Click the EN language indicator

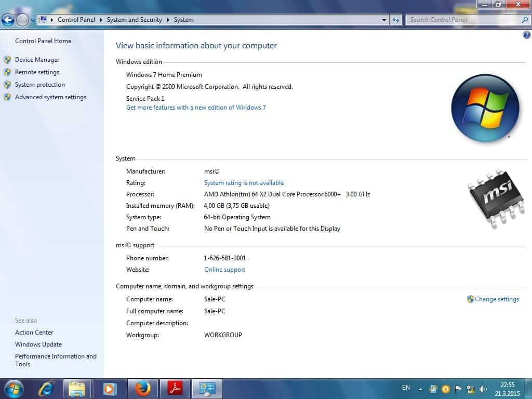click(x=406, y=388)
